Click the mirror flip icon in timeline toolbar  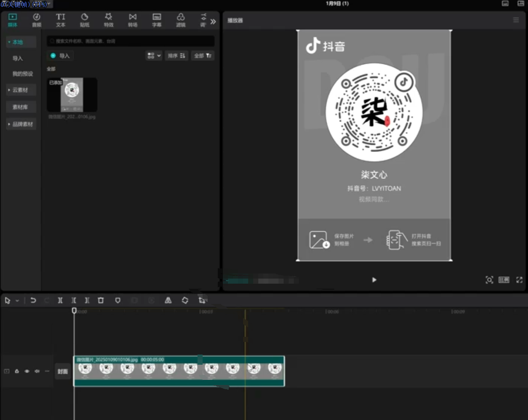tap(168, 300)
